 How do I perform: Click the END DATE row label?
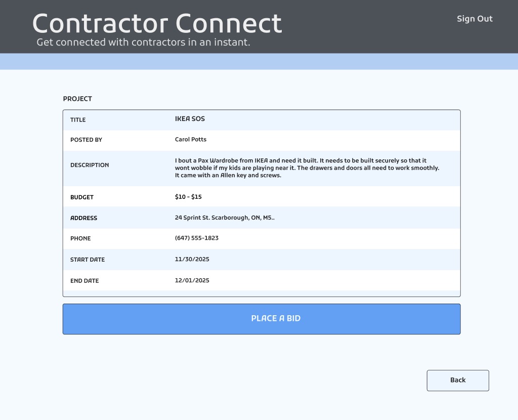[x=84, y=281]
